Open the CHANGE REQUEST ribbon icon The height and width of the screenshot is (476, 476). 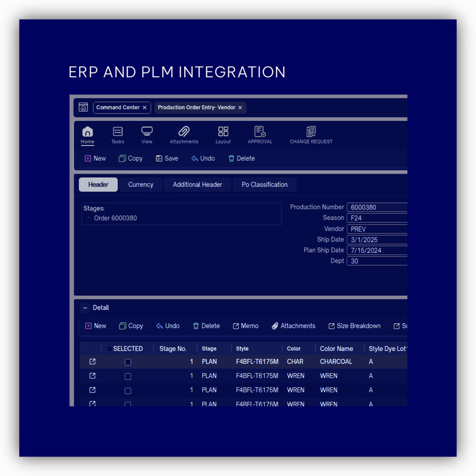pos(311,132)
